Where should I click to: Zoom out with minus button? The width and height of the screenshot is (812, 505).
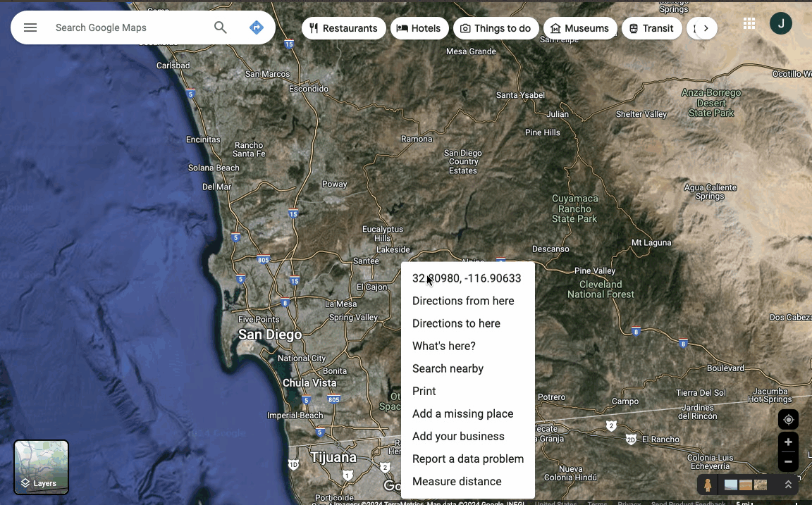pos(788,461)
